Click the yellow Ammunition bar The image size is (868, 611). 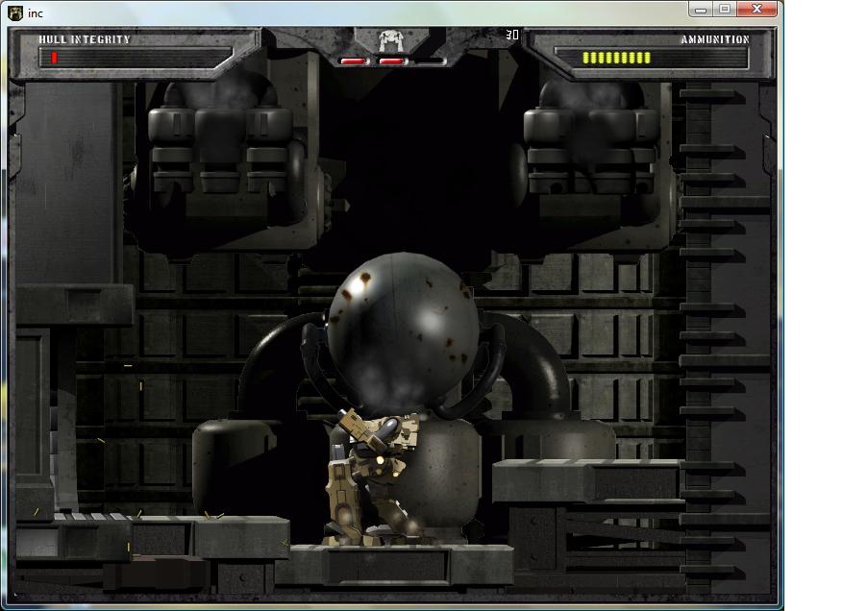[x=616, y=58]
